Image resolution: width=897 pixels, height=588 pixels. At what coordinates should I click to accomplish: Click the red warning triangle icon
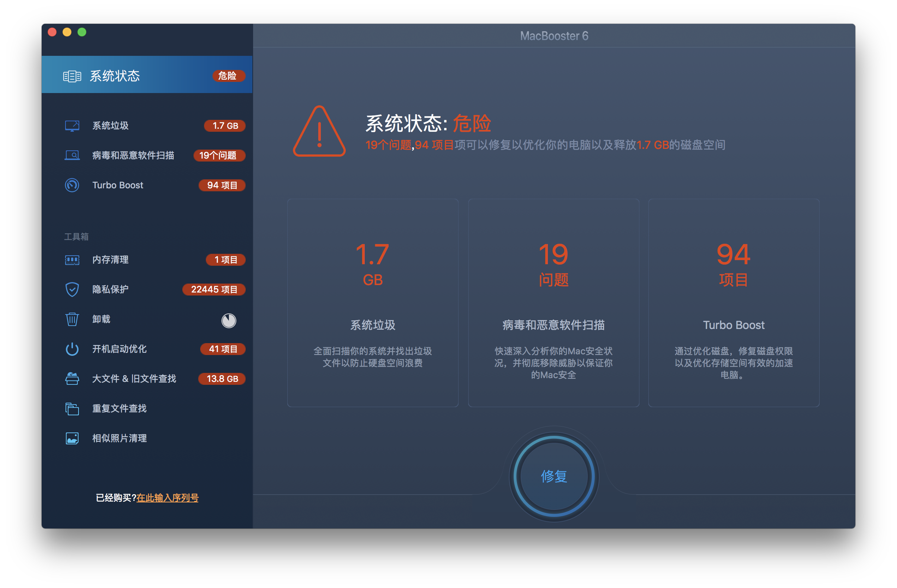click(x=320, y=131)
